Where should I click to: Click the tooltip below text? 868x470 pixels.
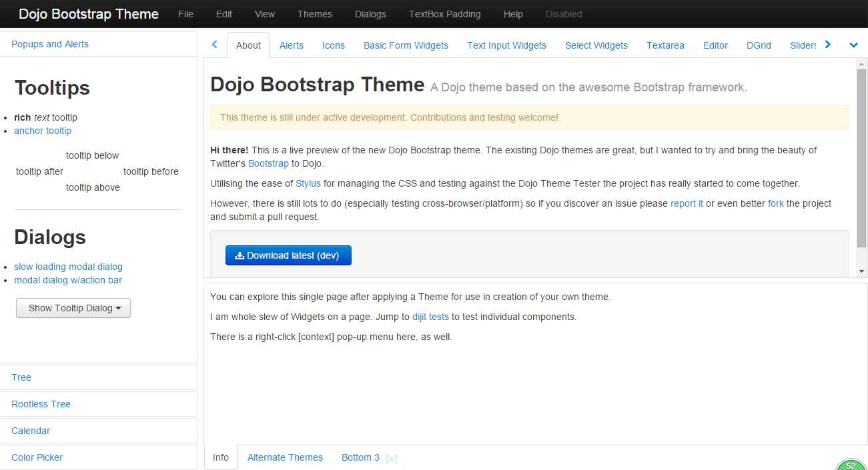[x=92, y=155]
